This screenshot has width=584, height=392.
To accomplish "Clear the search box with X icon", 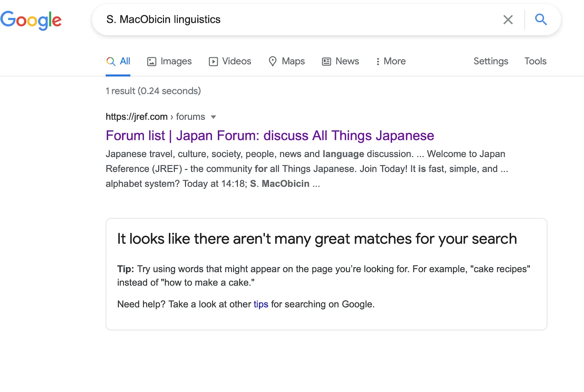I will click(x=508, y=19).
